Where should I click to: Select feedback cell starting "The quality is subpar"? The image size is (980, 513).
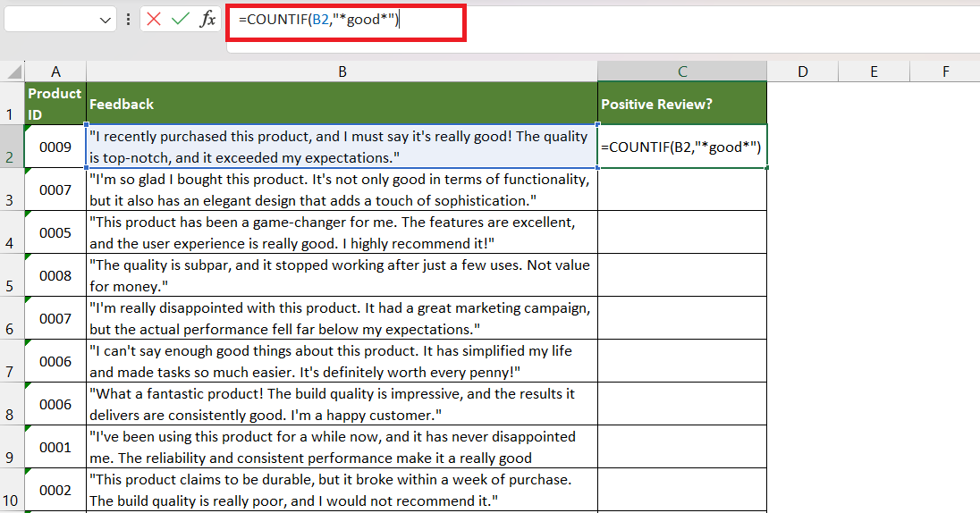pos(342,275)
